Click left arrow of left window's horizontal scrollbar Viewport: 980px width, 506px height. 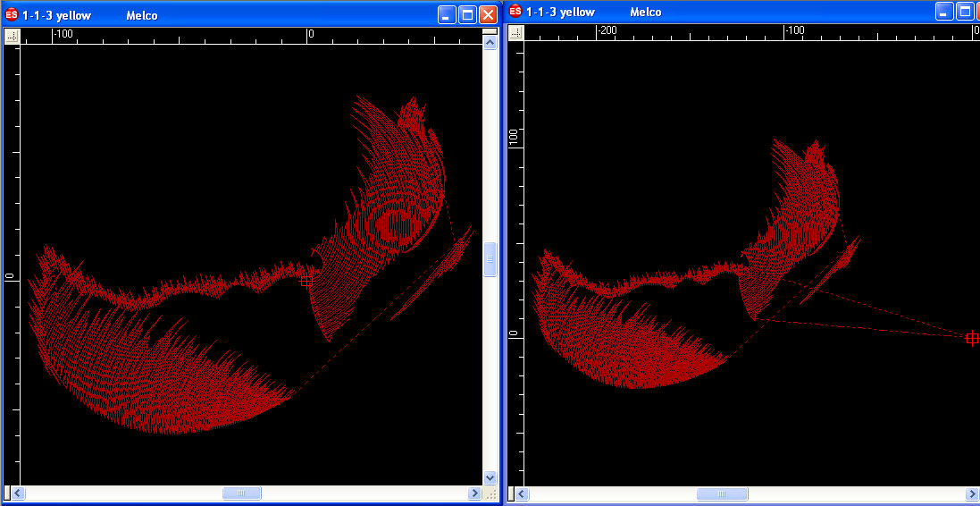pyautogui.click(x=17, y=493)
